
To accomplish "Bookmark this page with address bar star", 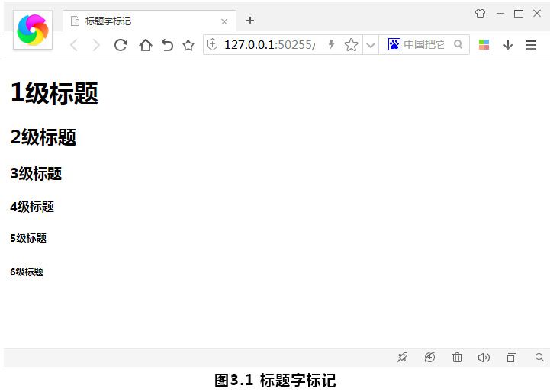I will pyautogui.click(x=351, y=45).
